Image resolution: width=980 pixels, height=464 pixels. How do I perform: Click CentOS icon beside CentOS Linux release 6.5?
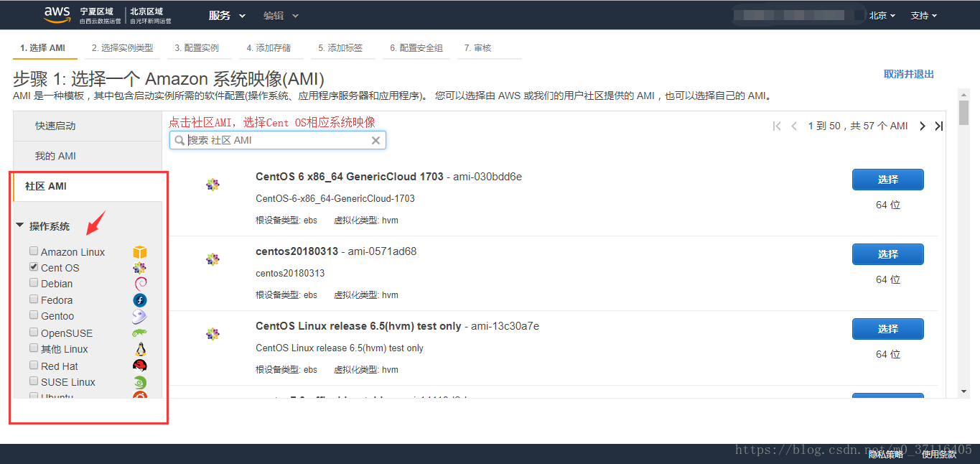click(213, 334)
